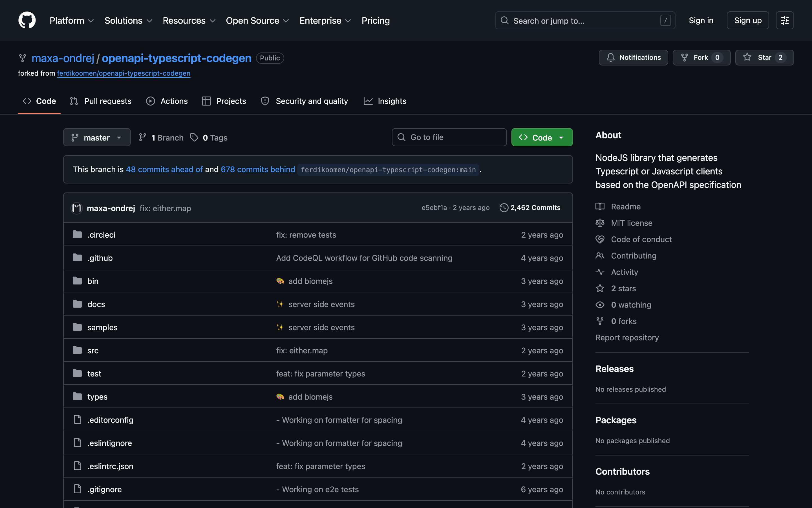812x508 pixels.
Task: Switch to the Actions tab
Action: point(167,101)
